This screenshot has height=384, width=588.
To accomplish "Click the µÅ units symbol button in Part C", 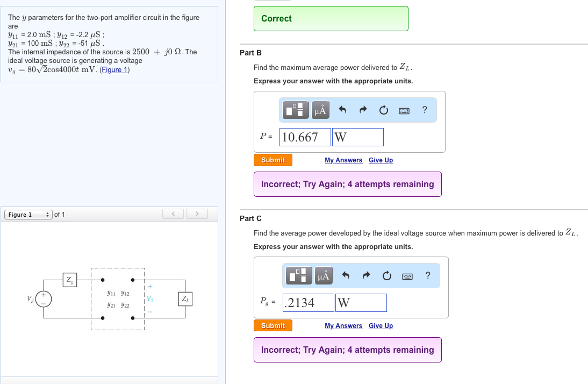I will point(324,276).
